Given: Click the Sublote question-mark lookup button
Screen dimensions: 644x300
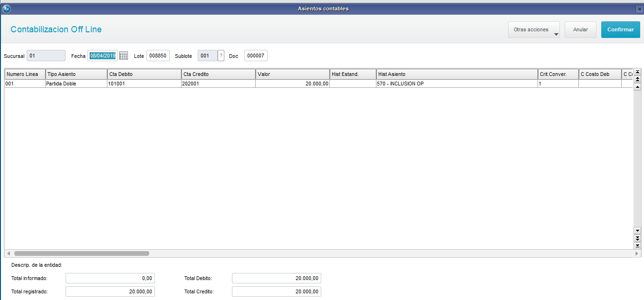Looking at the screenshot, I should 221,56.
